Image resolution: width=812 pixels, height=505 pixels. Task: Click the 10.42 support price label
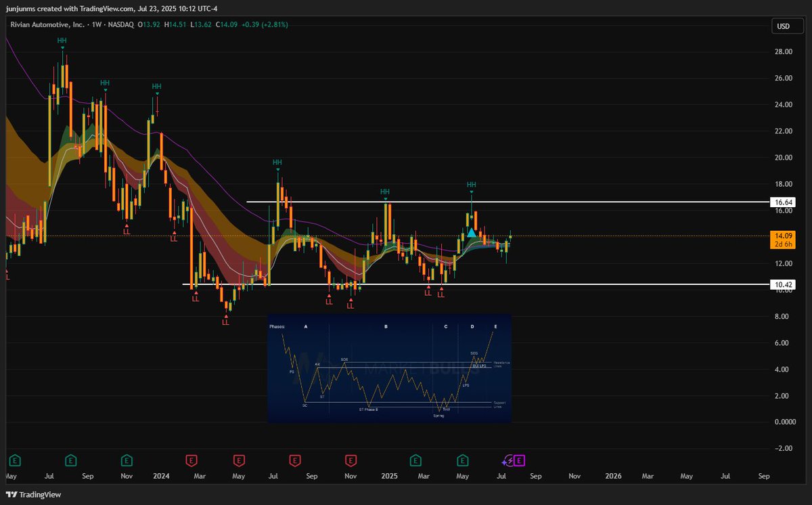(782, 285)
